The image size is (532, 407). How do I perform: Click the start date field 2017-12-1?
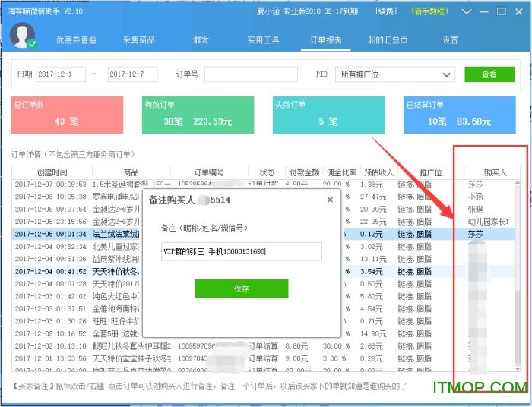click(61, 74)
